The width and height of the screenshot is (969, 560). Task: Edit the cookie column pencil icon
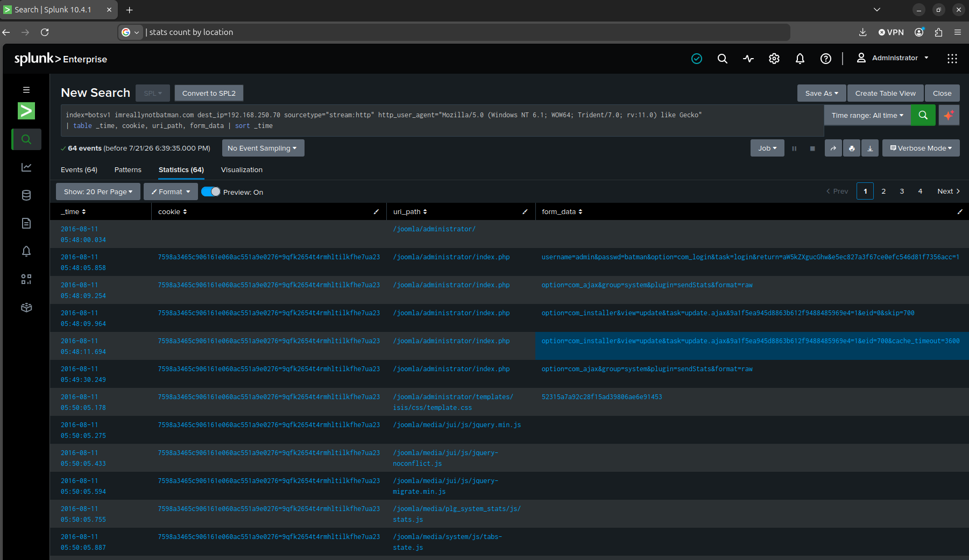click(376, 212)
